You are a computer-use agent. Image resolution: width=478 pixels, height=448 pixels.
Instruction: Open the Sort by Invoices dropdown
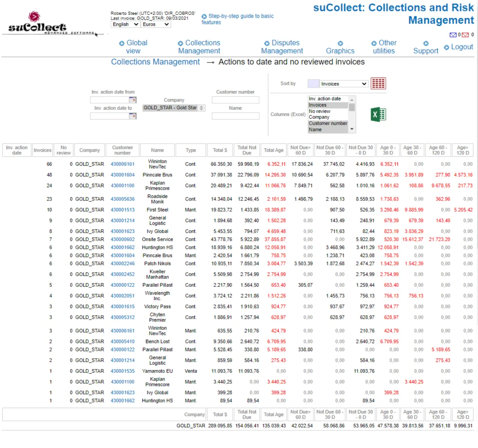(344, 84)
